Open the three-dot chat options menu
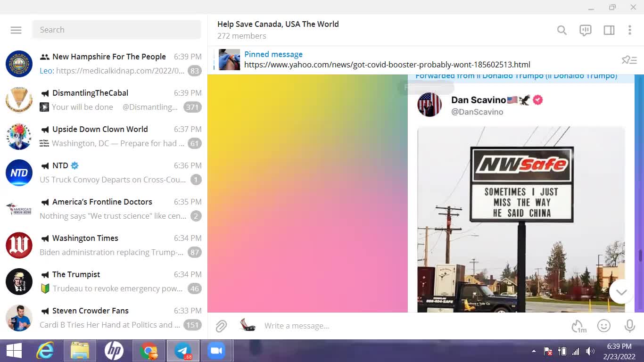The width and height of the screenshot is (644, 362). pyautogui.click(x=630, y=30)
